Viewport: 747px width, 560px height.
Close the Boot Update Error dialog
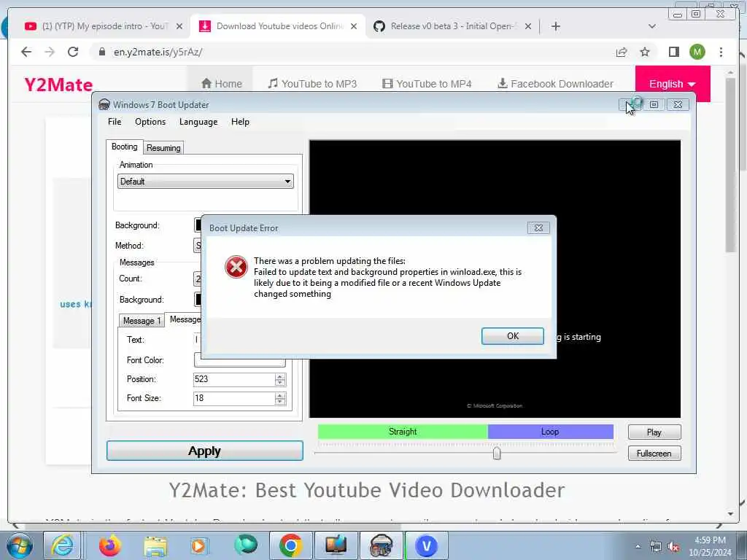538,228
